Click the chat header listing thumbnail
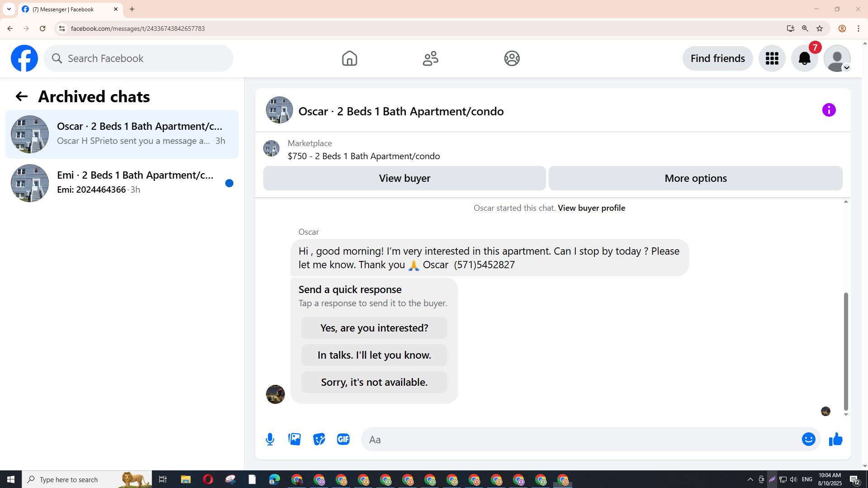The image size is (868, 488). 279,110
